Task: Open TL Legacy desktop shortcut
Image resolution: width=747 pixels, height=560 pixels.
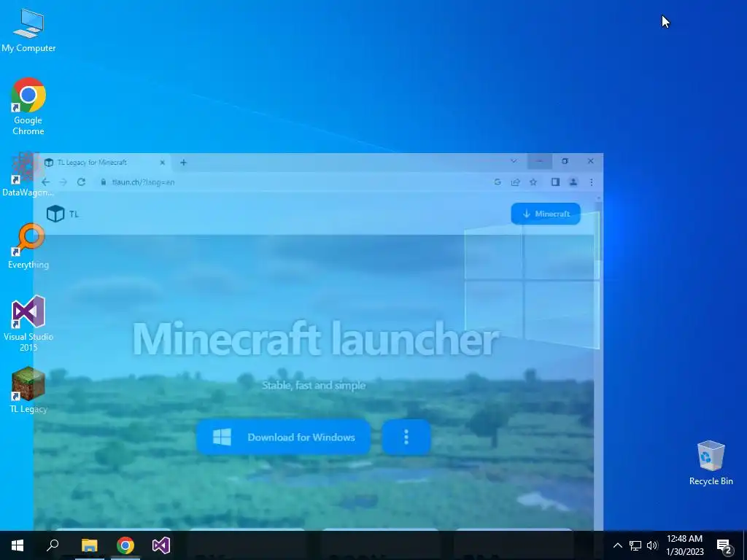Action: (28, 390)
